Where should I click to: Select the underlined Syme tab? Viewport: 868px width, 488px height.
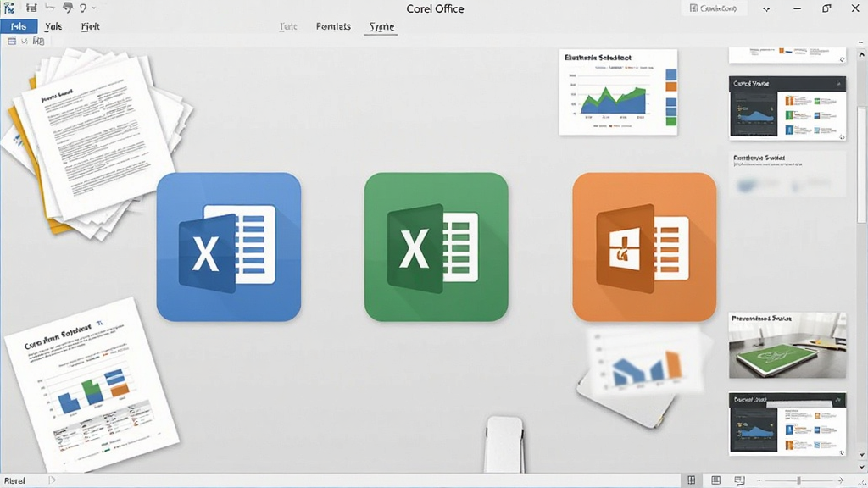point(381,26)
